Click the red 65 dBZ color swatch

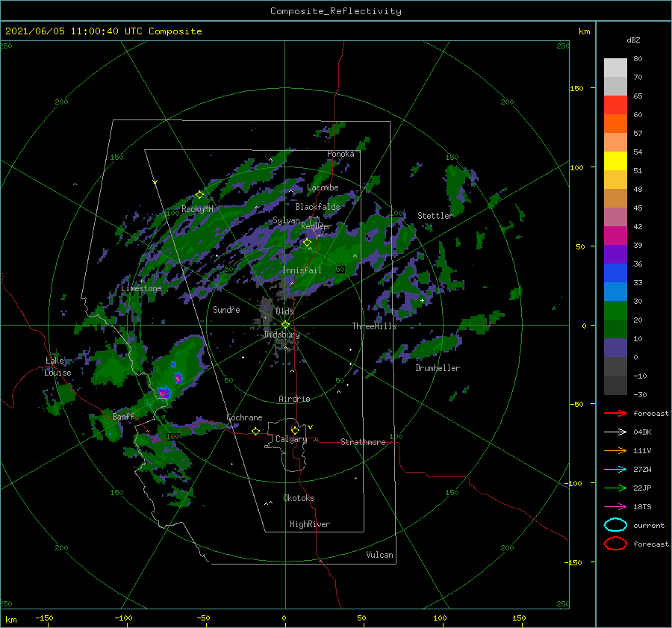(615, 105)
